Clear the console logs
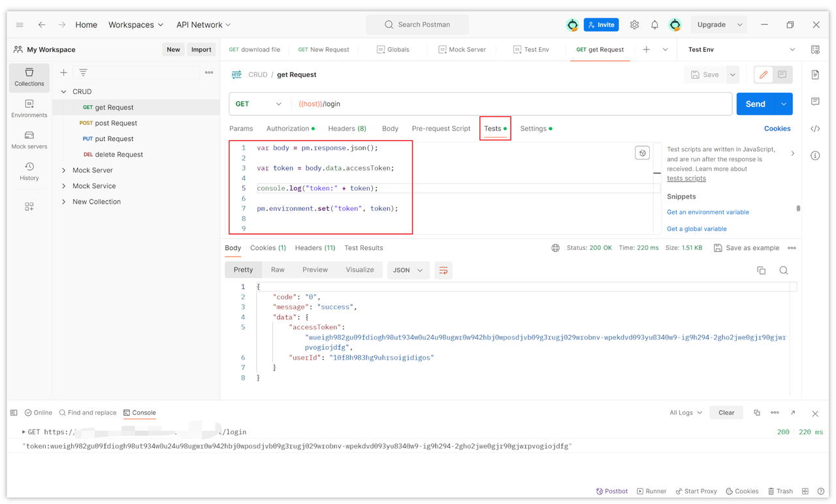836x504 pixels. pyautogui.click(x=726, y=413)
